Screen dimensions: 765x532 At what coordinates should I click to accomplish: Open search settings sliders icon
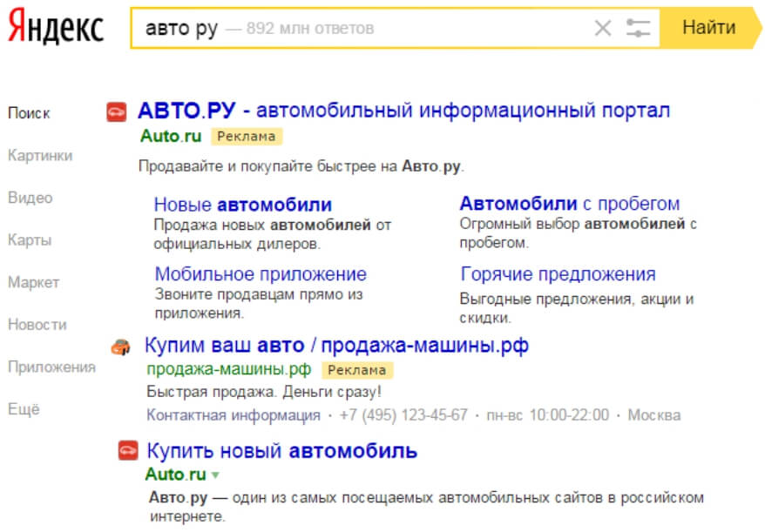tap(638, 28)
